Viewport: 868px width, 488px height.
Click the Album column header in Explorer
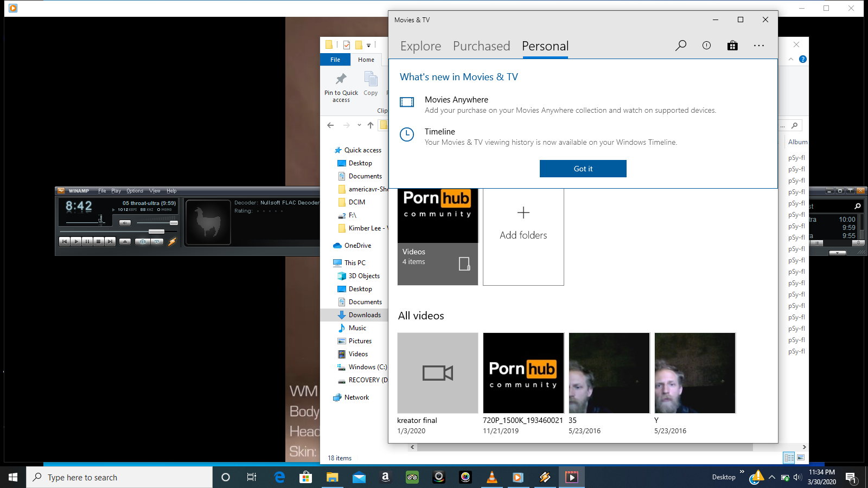coord(797,142)
